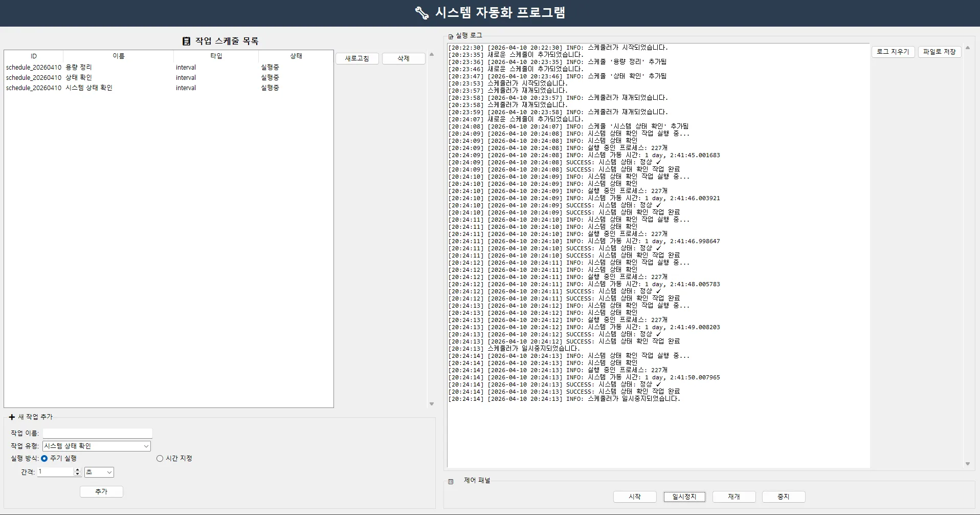The image size is (980, 515).
Task: Click into the 간격 number field
Action: [x=56, y=472]
